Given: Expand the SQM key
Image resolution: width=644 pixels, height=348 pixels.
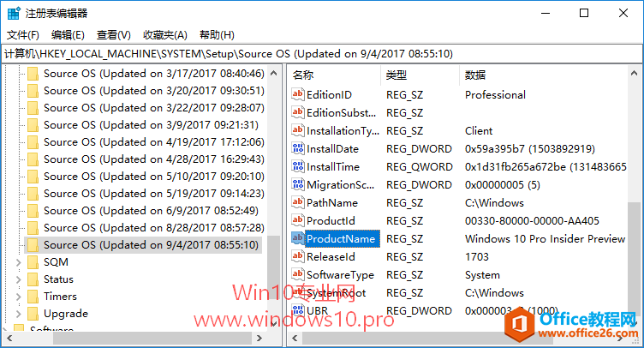Looking at the screenshot, I should 19,262.
